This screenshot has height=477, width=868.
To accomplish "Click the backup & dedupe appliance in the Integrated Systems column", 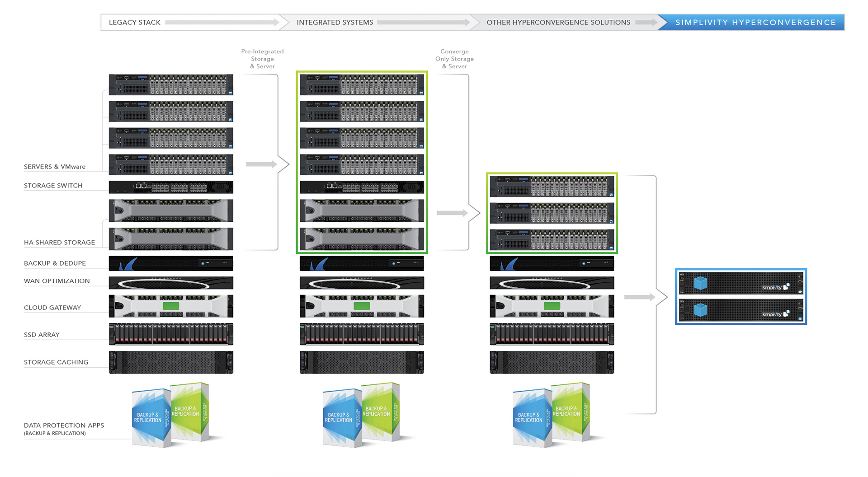I will tap(362, 263).
